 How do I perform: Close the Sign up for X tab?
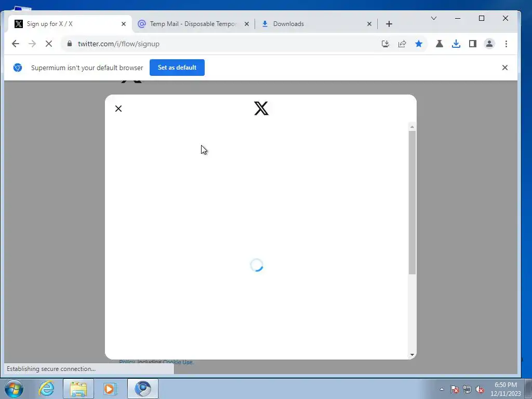[x=124, y=24]
